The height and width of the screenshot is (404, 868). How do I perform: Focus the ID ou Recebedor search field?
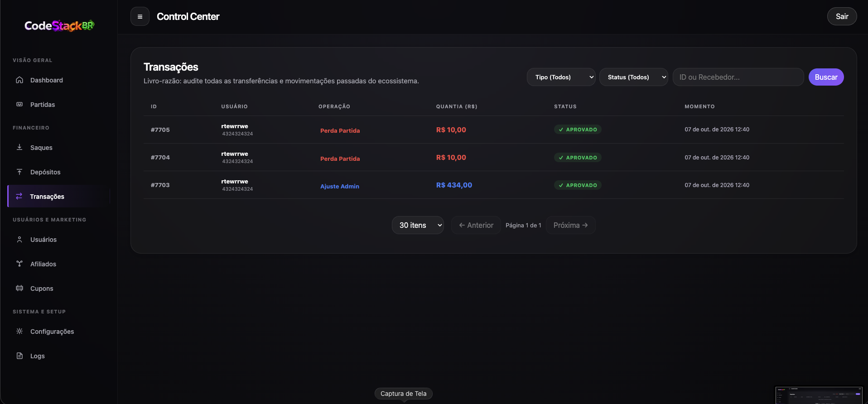(x=738, y=77)
